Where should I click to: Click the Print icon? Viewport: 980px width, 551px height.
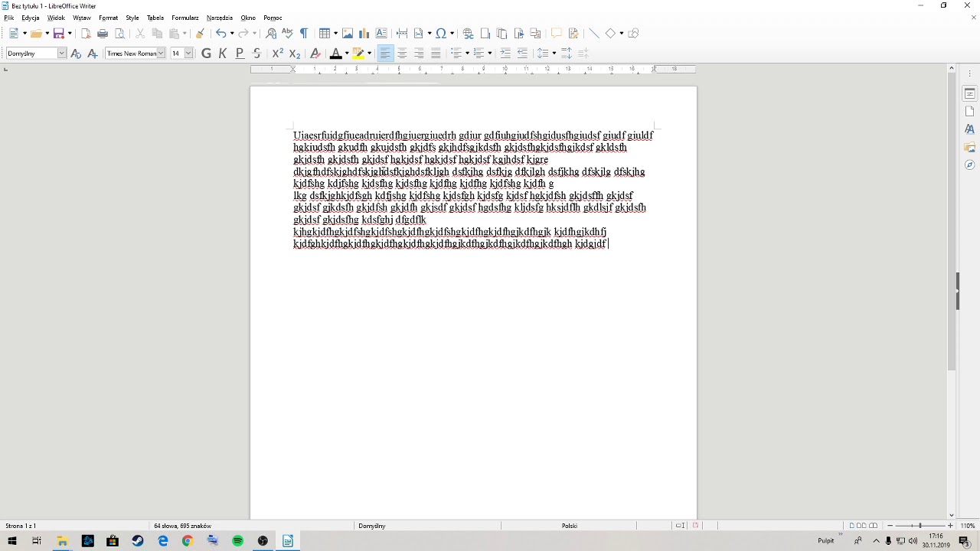103,34
